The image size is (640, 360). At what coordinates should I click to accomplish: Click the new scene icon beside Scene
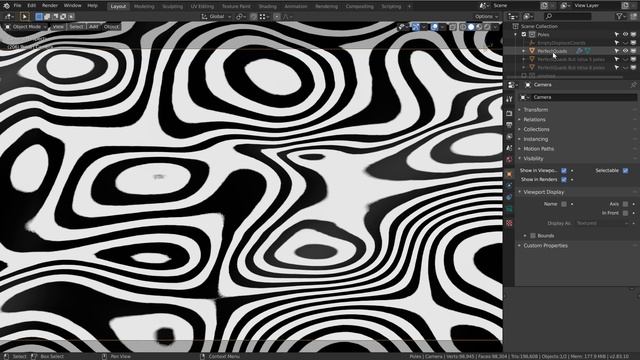coord(544,6)
